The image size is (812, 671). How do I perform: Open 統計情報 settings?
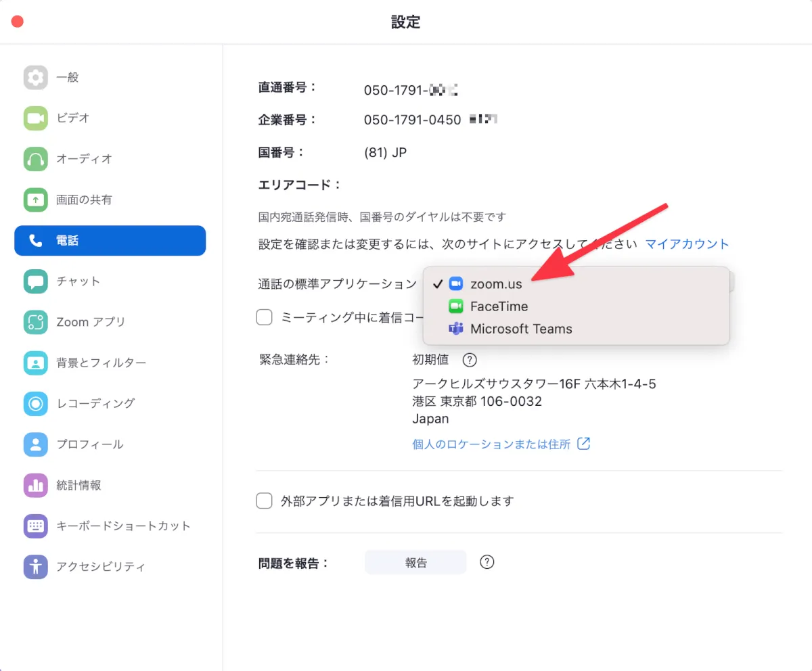coord(110,485)
